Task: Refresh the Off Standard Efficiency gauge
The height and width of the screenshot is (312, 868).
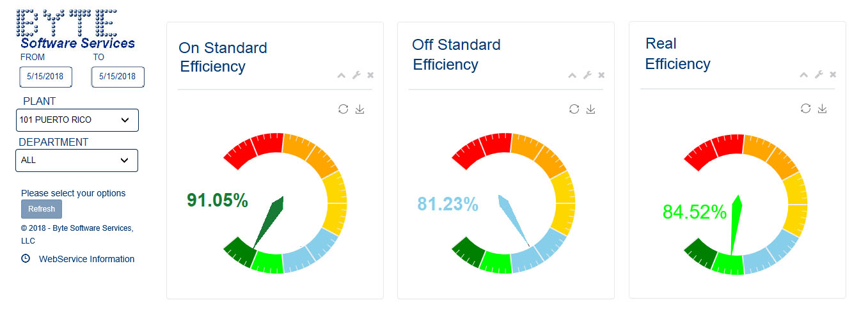Action: pos(574,109)
